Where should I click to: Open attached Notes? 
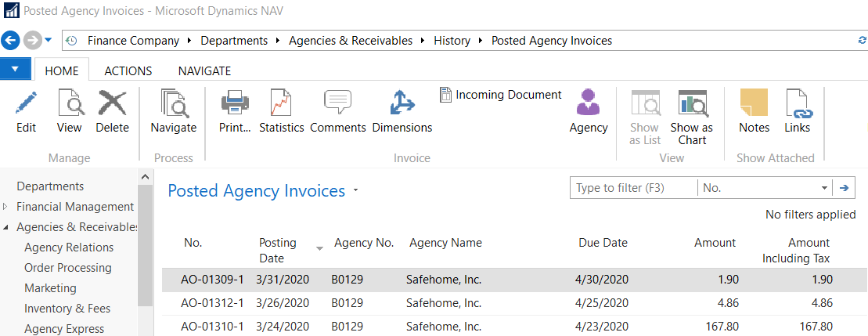tap(754, 104)
